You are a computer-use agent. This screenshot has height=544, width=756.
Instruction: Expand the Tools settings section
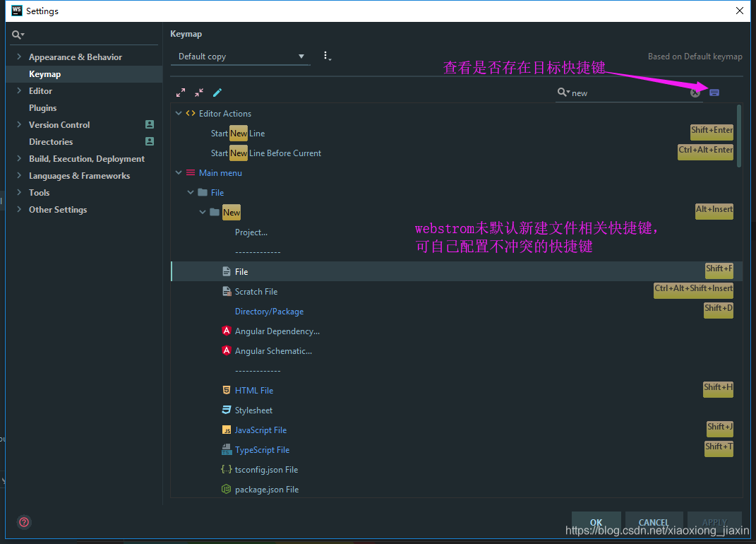click(x=19, y=192)
